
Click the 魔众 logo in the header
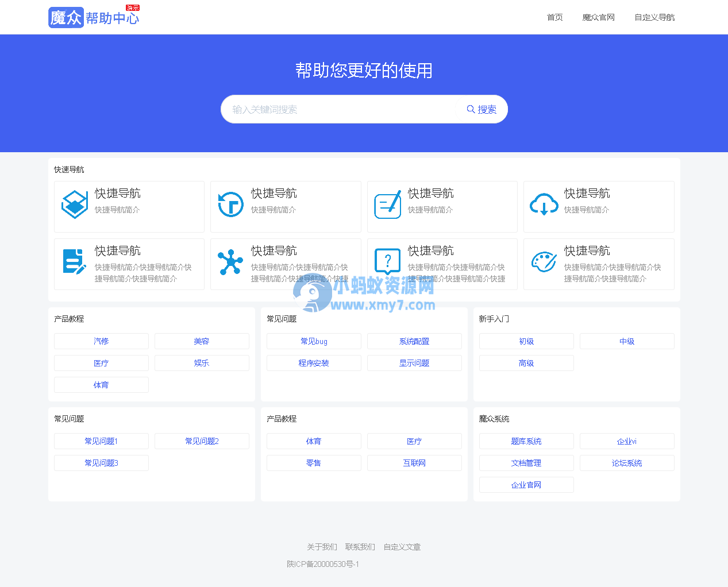66,17
